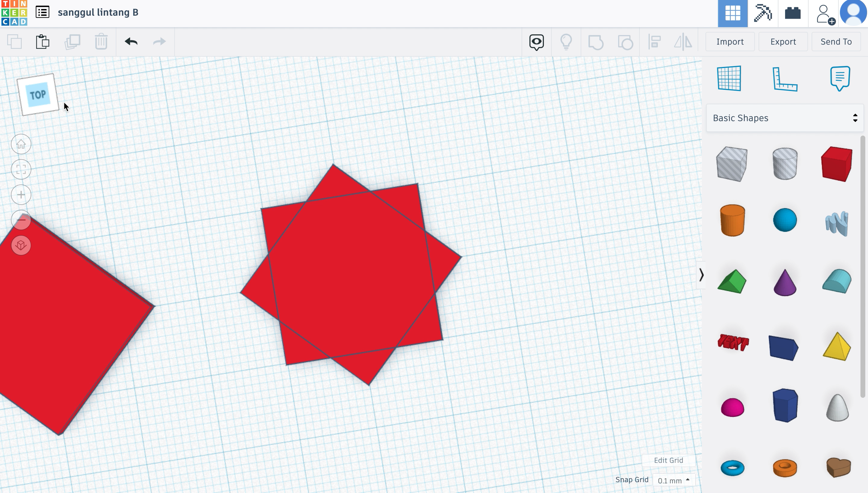868x493 pixels.
Task: Switch to Bricks mode
Action: 793,13
